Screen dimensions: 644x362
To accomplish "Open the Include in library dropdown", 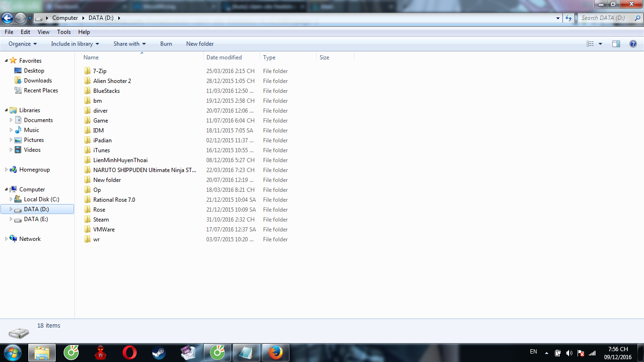I will [75, 44].
